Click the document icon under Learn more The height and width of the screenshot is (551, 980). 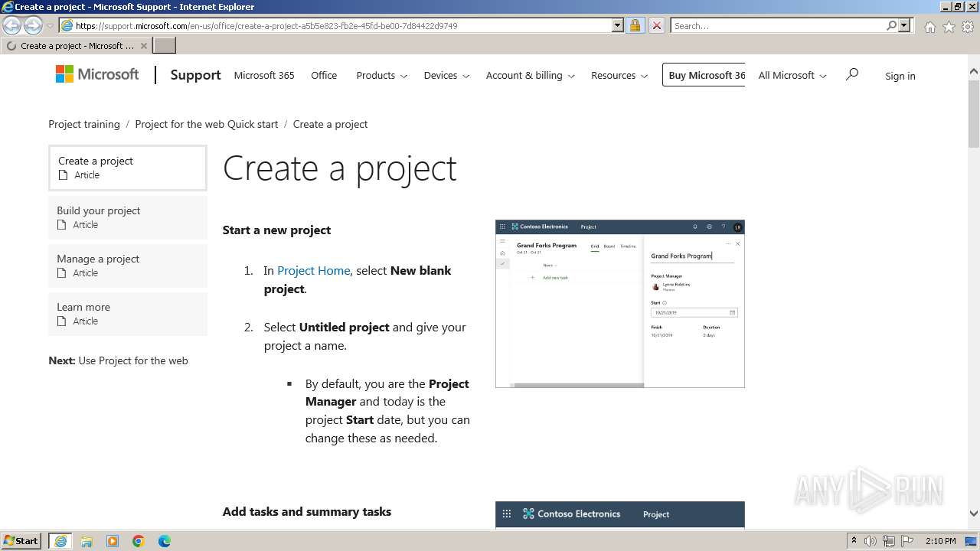62,321
